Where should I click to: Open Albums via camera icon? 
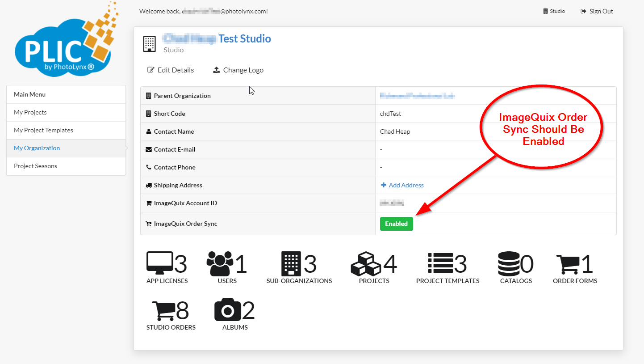tap(228, 309)
